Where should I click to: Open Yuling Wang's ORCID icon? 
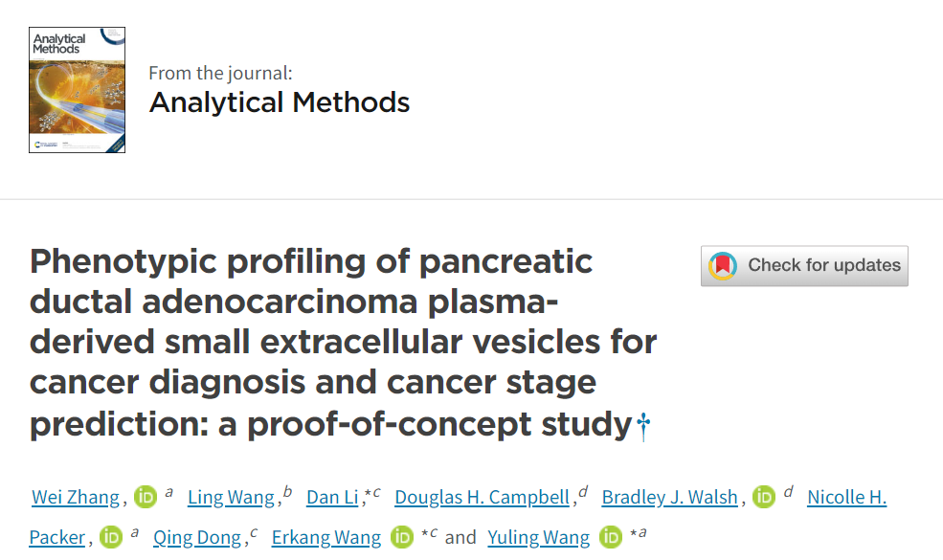pyautogui.click(x=611, y=536)
